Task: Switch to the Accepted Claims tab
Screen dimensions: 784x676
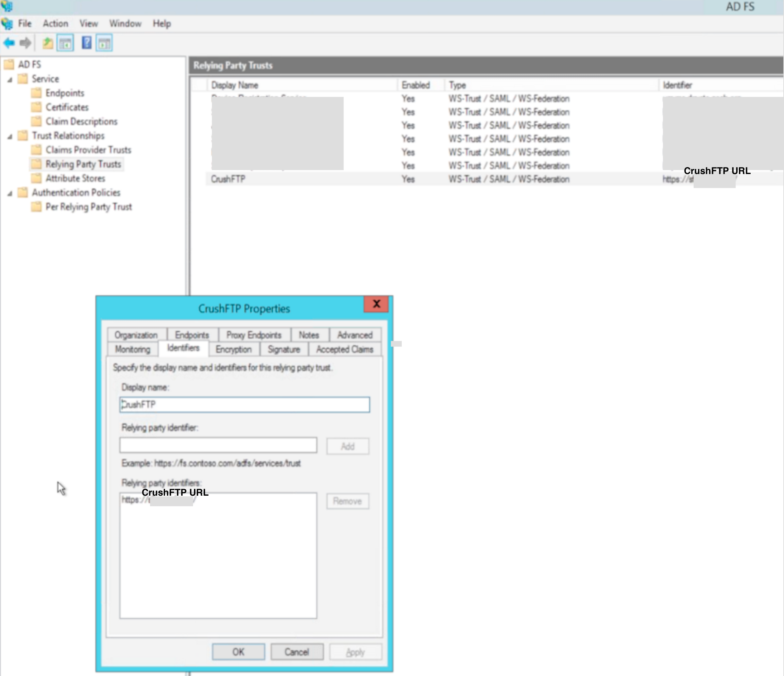Action: coord(345,349)
